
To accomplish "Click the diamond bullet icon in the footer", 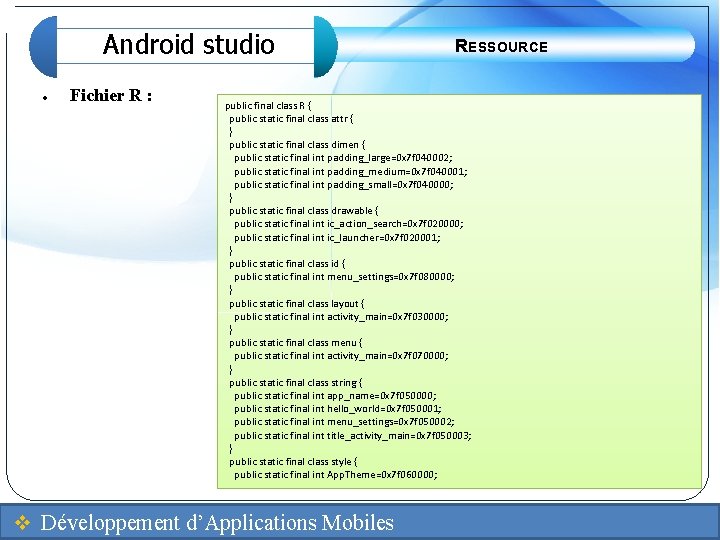I will click(x=22, y=523).
